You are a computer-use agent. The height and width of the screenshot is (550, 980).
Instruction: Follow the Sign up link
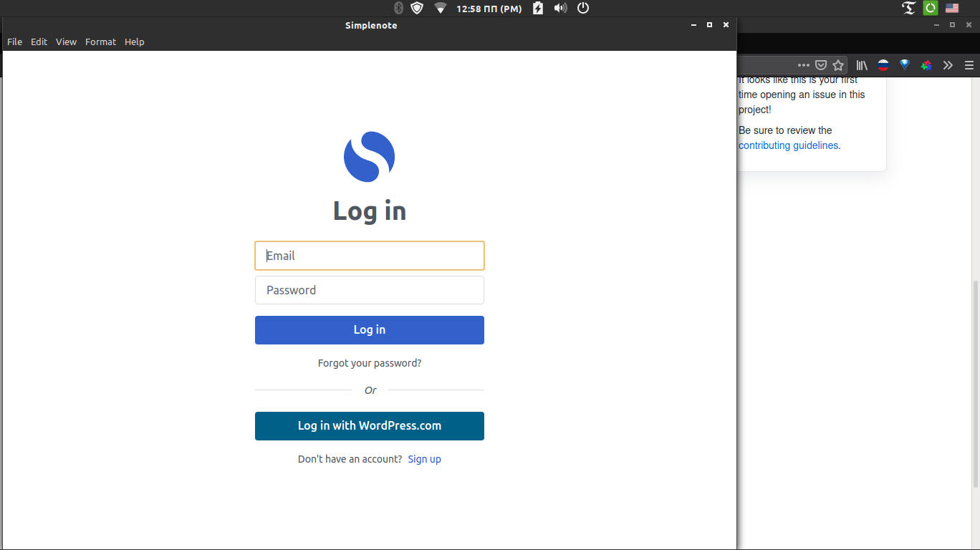click(424, 459)
